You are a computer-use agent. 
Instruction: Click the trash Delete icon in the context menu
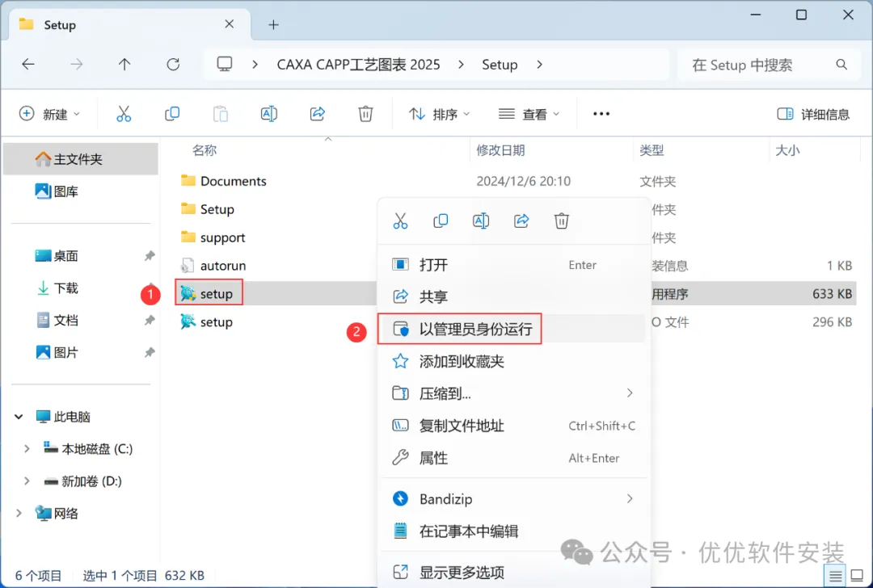[561, 220]
